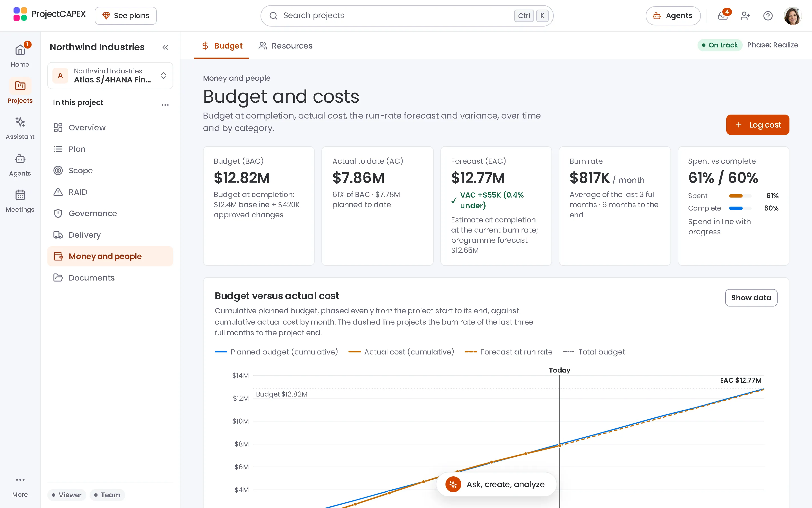Open the More ellipsis in left rail
Screen dimensions: 812x508
20,480
